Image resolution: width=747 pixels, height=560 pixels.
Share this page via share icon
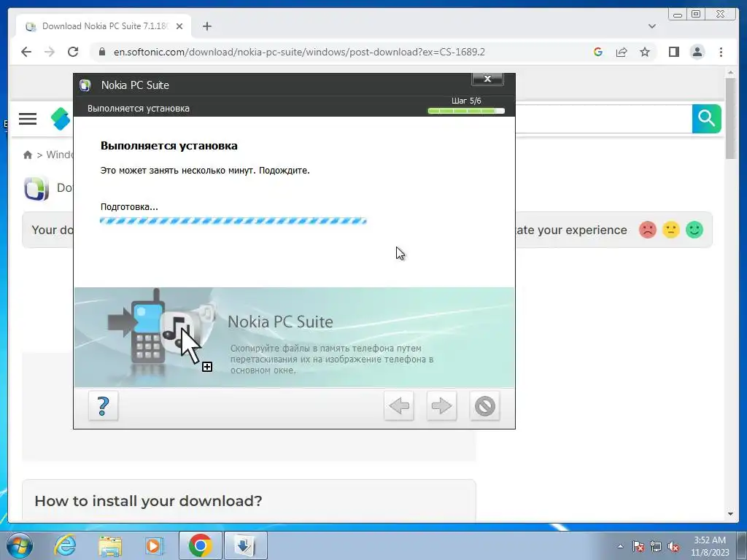tap(622, 52)
